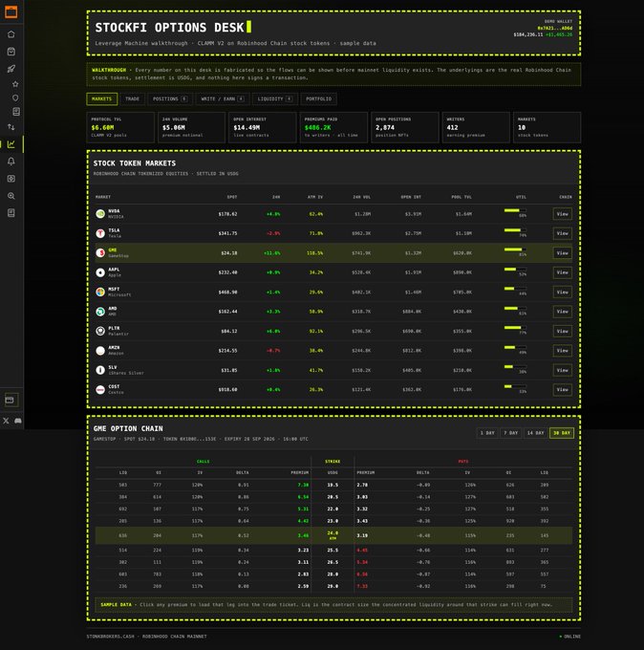Open the Positions tab
The height and width of the screenshot is (650, 644).
(x=170, y=99)
